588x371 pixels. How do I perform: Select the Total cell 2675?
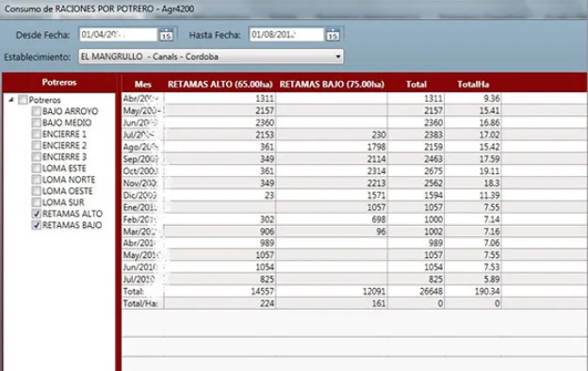416,170
